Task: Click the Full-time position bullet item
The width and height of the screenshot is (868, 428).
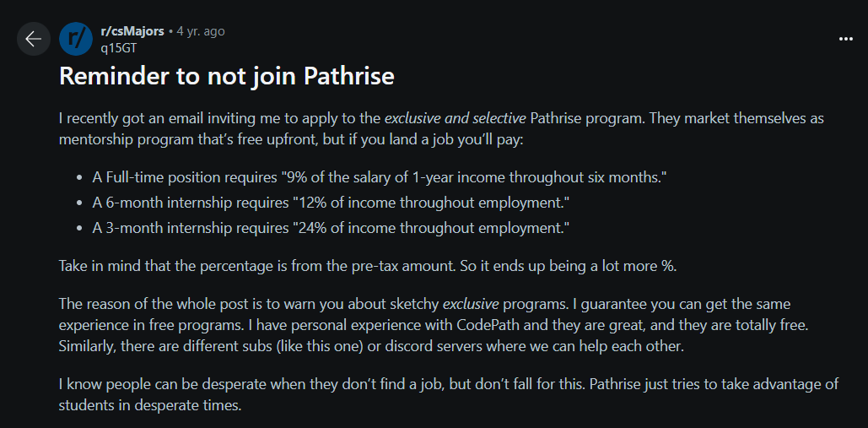Action: point(380,178)
